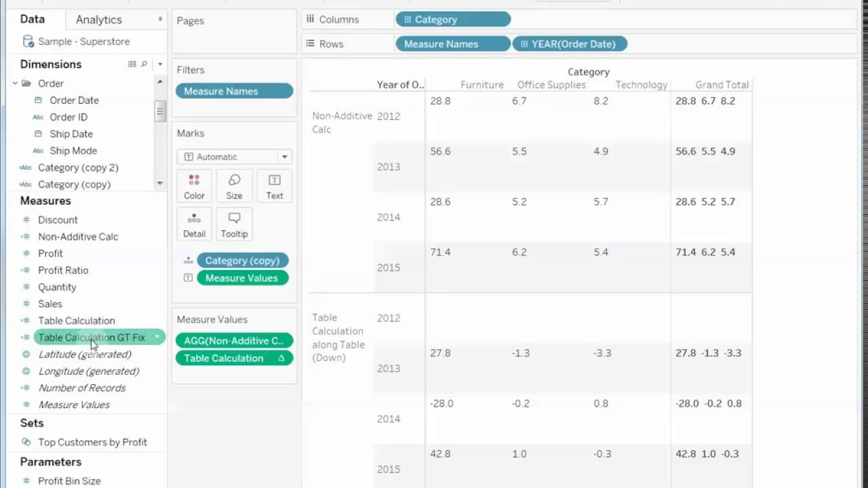Select the Number of Records measure

[x=82, y=388]
